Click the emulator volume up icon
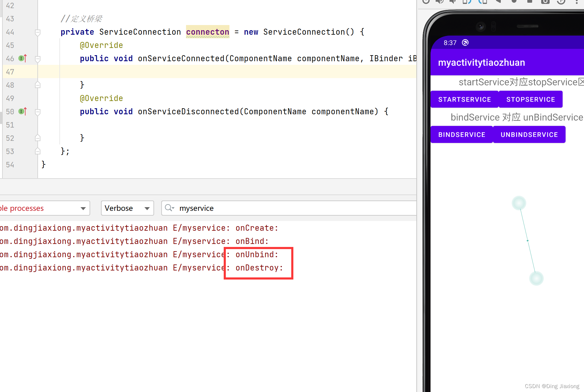The width and height of the screenshot is (584, 392). click(440, 1)
